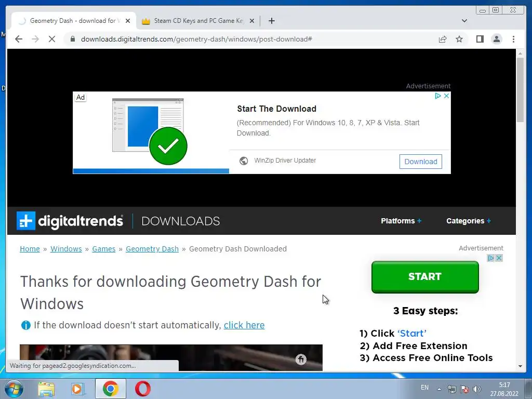Image resolution: width=532 pixels, height=399 pixels.
Task: Show hidden system tray icons
Action: pos(439,389)
